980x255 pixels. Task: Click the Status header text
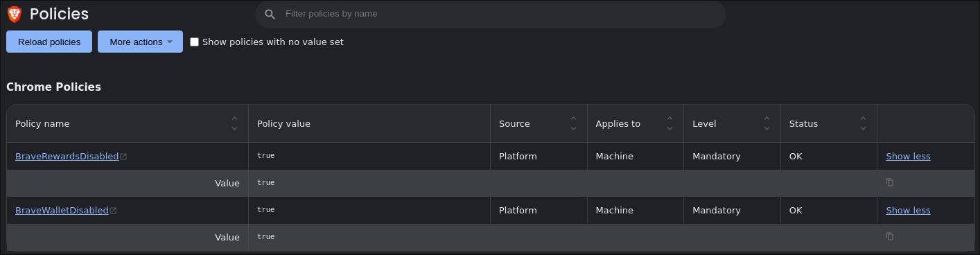coord(803,124)
